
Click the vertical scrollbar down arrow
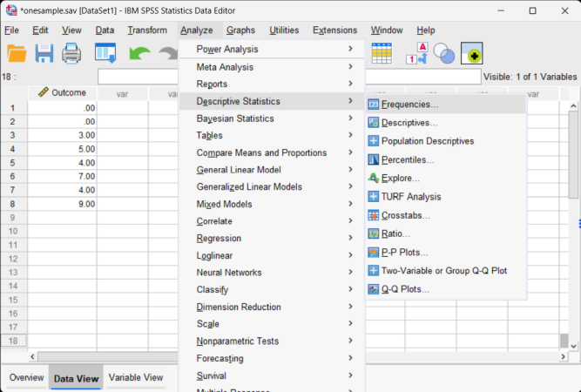573,346
